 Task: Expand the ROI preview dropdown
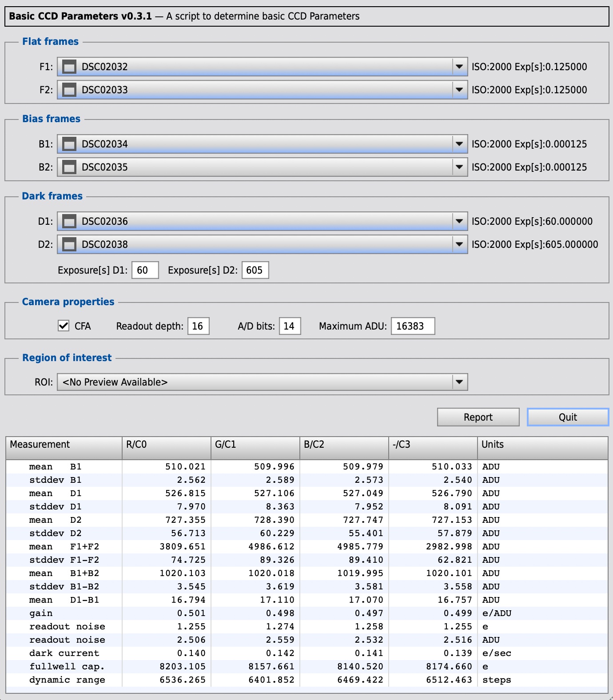point(459,382)
